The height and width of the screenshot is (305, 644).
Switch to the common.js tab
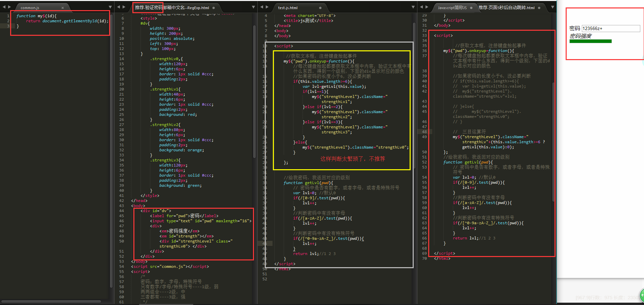(x=30, y=7)
